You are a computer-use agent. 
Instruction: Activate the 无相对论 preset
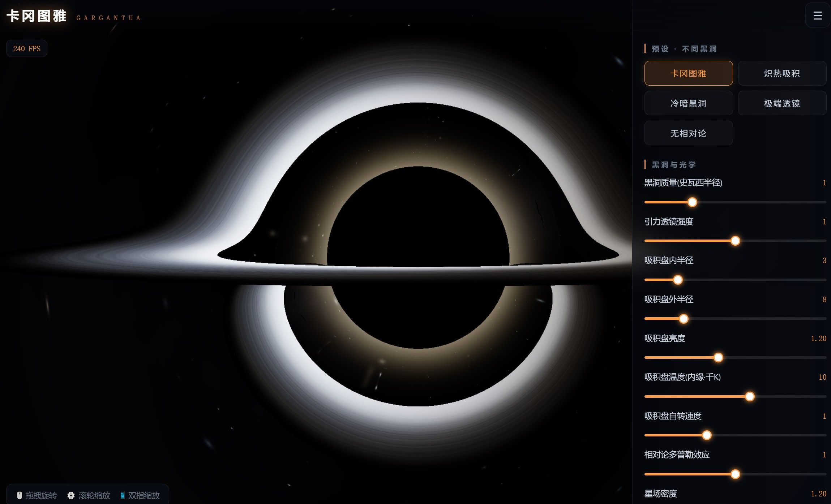pyautogui.click(x=689, y=133)
